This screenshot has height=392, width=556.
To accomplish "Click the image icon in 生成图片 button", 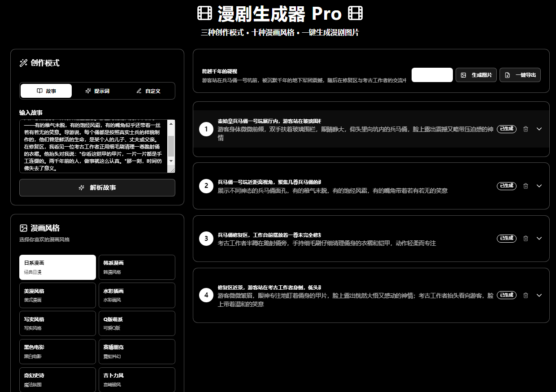I will click(x=464, y=75).
